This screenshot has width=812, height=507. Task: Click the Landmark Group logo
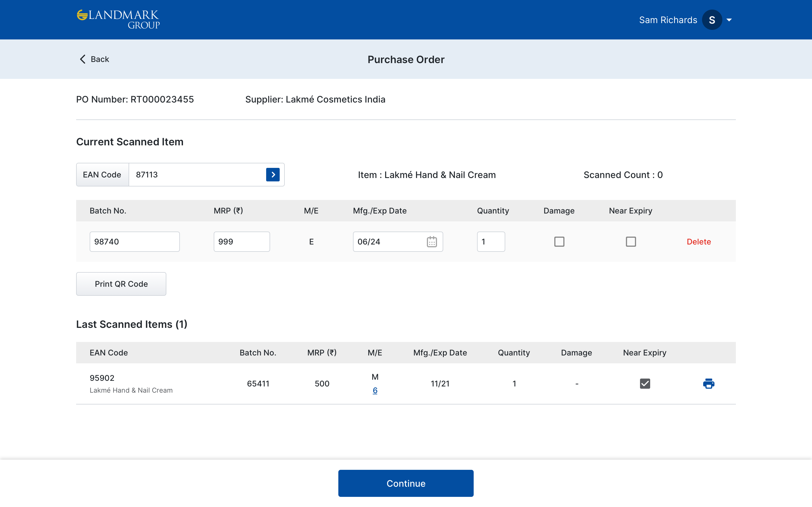click(118, 19)
